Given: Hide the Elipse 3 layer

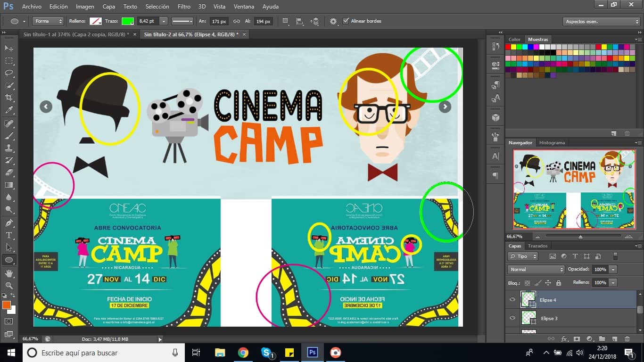Looking at the screenshot, I should 512,318.
